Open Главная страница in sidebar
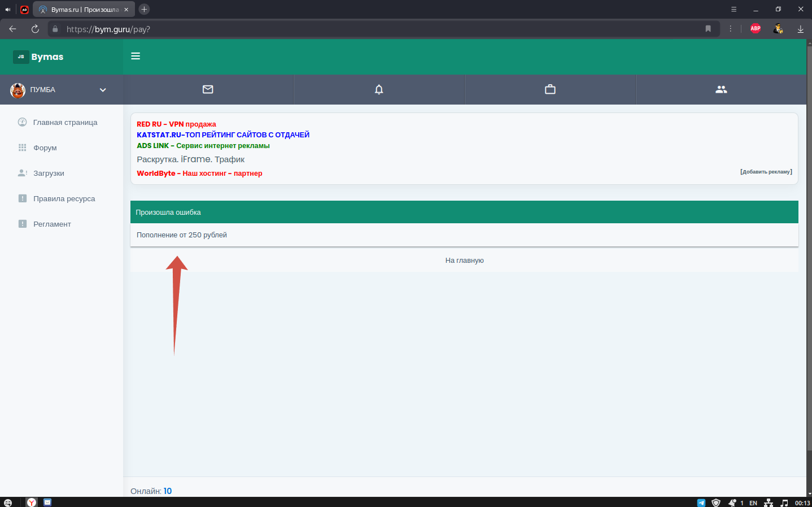 click(x=65, y=123)
